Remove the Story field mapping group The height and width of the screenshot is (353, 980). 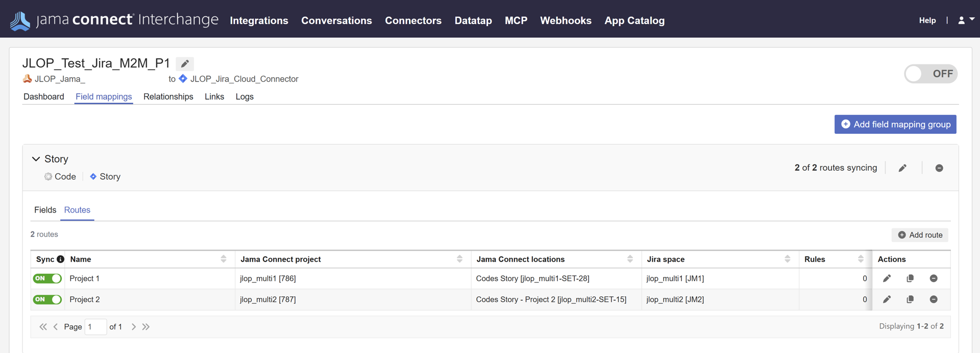click(939, 168)
